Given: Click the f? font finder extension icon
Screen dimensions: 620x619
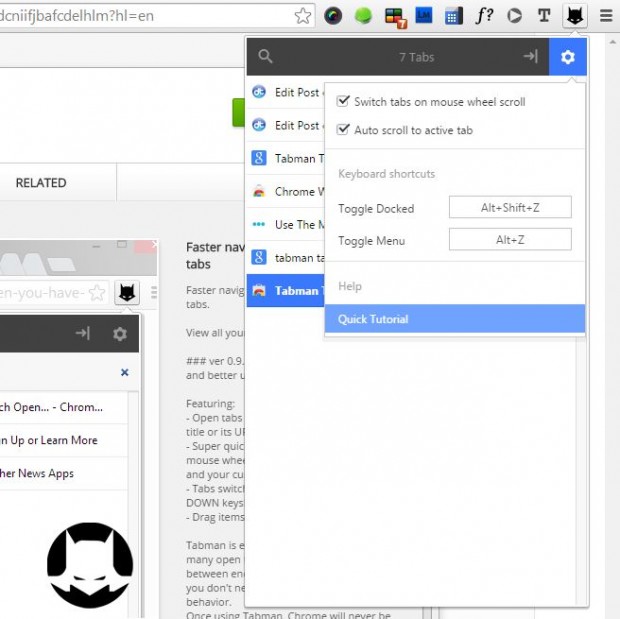Looking at the screenshot, I should [x=484, y=16].
